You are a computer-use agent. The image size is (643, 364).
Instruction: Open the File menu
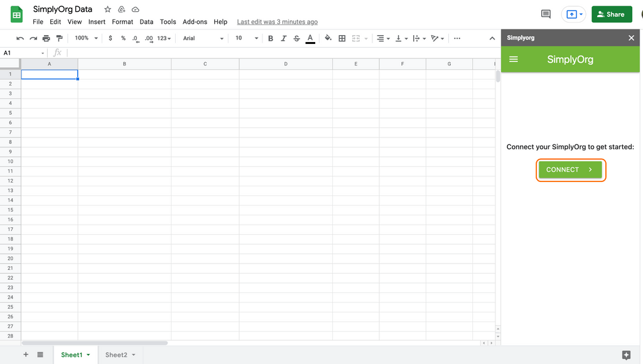tap(38, 22)
